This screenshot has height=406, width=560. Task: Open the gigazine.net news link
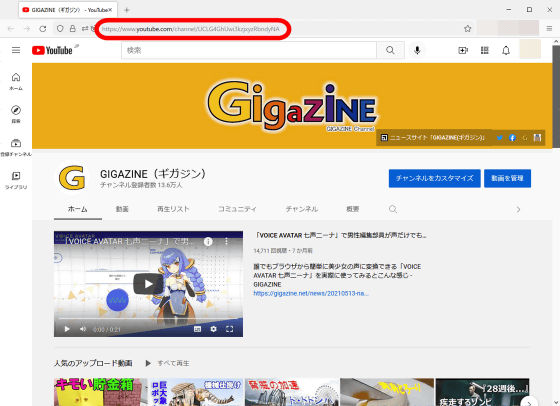(311, 294)
